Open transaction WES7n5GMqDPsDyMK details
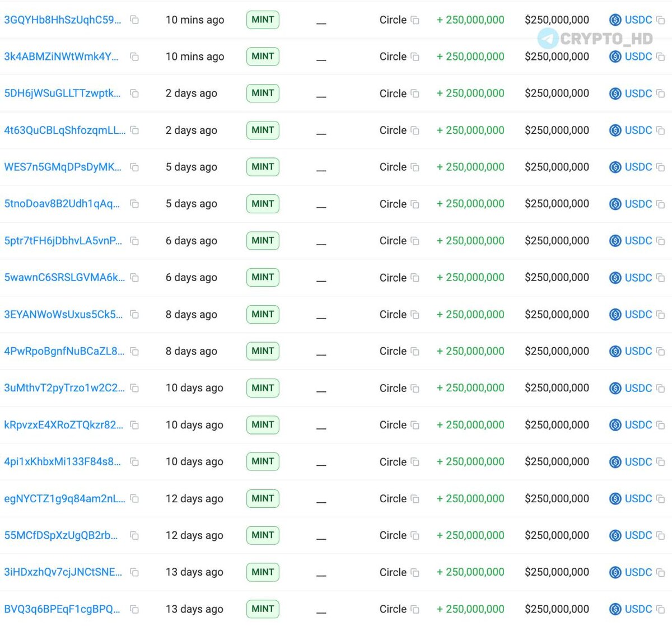The height and width of the screenshot is (626, 672). click(63, 167)
